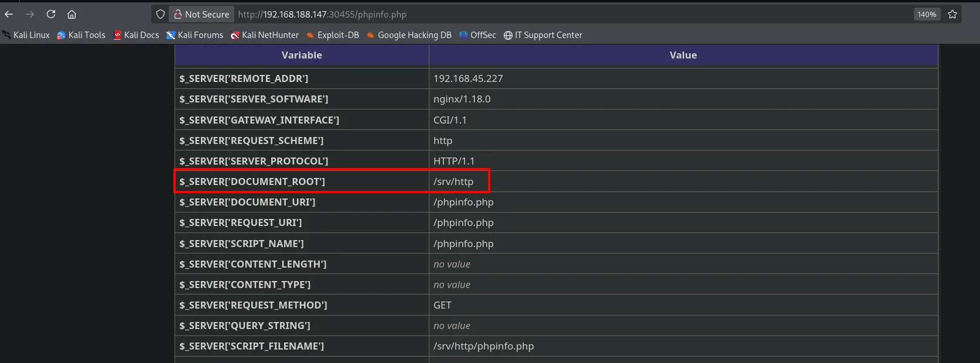Select the $_SERVER['SERVER_PROTOCOL'] variable cell
The image size is (980, 363).
click(302, 161)
